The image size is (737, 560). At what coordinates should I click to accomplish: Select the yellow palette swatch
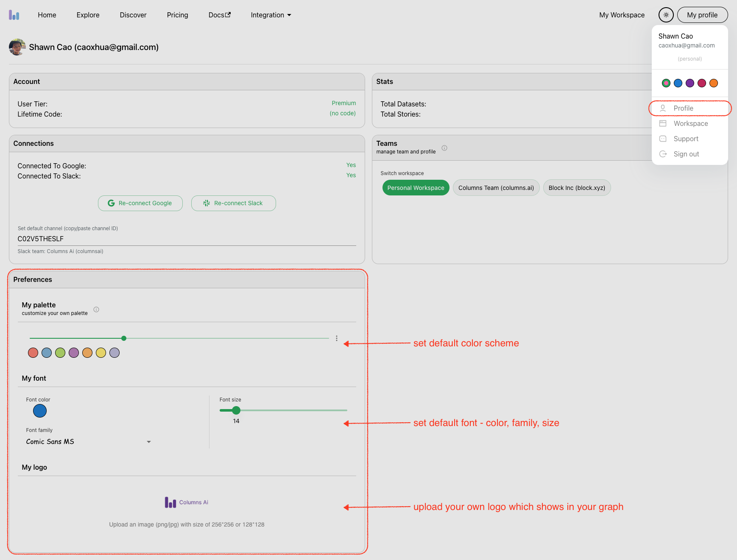101,353
